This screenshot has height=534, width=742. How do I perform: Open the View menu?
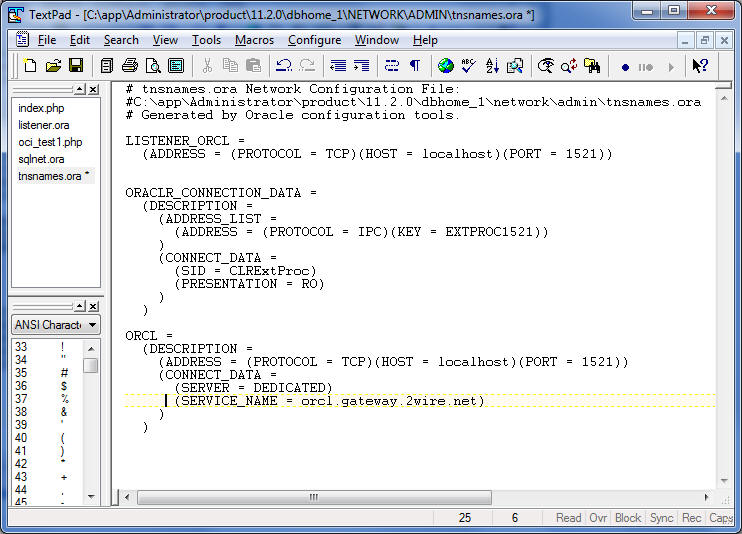(165, 40)
